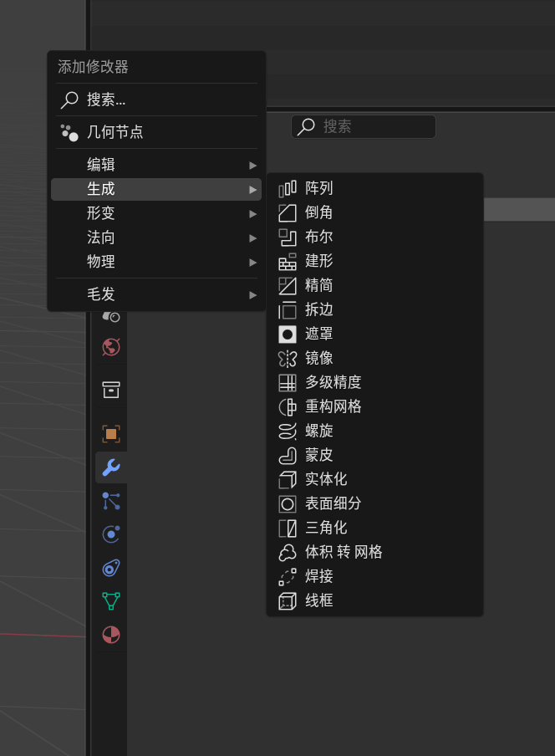555x756 pixels.
Task: Choose 几何节点 (Geometry Nodes) modifier
Action: [156, 132]
